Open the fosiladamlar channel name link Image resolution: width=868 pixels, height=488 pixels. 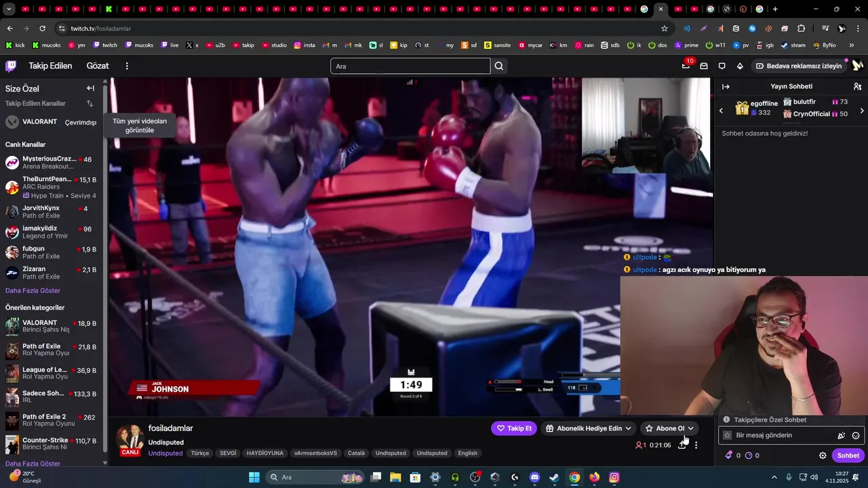[171, 428]
